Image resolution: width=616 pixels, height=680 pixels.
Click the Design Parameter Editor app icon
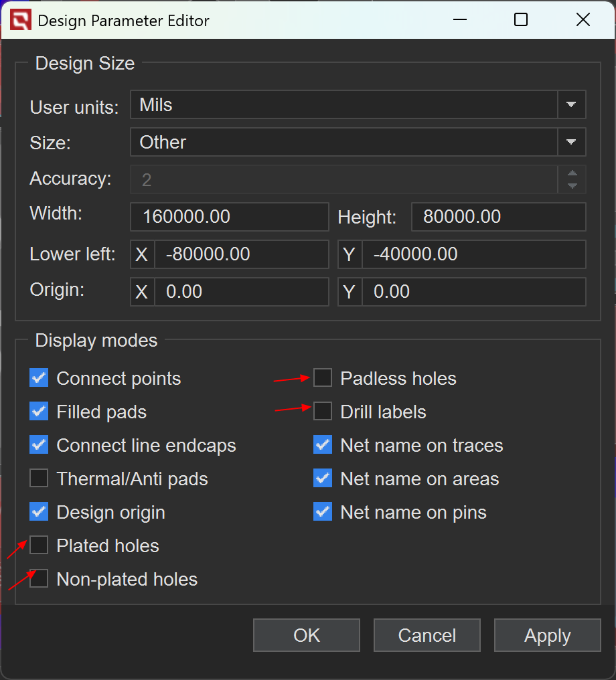point(20,21)
